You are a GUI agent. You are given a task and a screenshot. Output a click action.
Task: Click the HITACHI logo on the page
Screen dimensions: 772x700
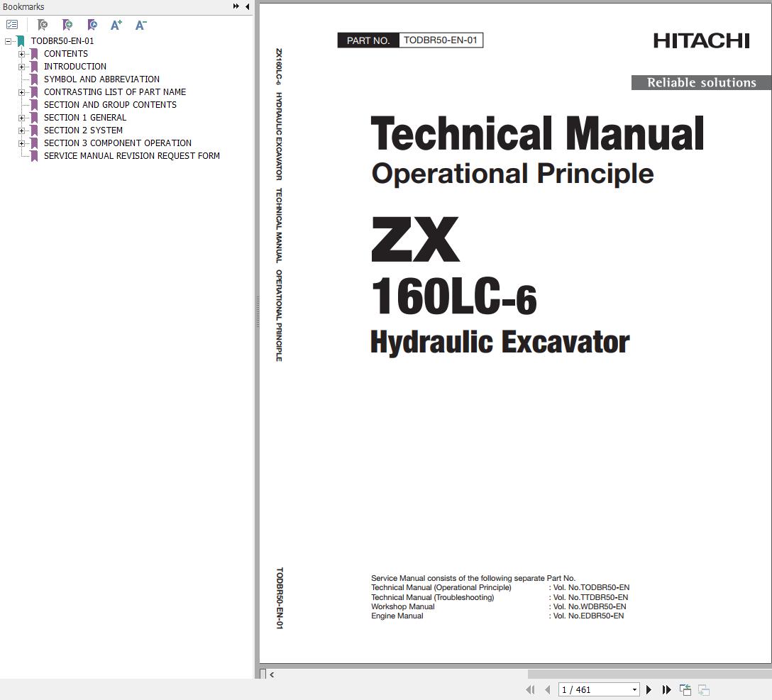tap(701, 41)
